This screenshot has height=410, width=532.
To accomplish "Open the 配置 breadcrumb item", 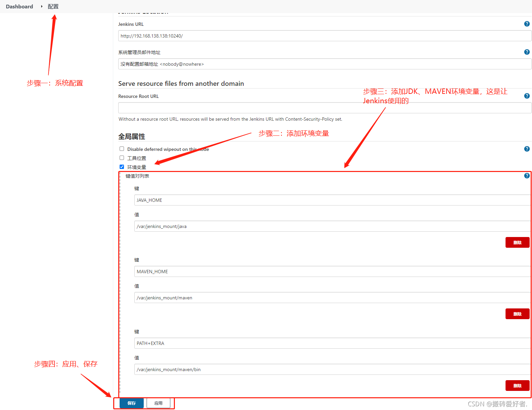I will [x=53, y=6].
